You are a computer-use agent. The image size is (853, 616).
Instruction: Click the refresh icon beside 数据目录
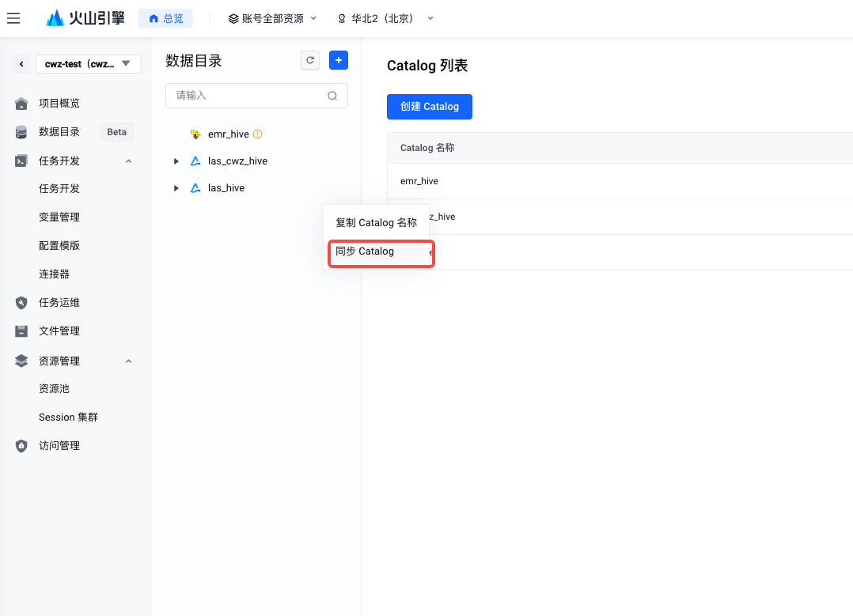(x=311, y=61)
